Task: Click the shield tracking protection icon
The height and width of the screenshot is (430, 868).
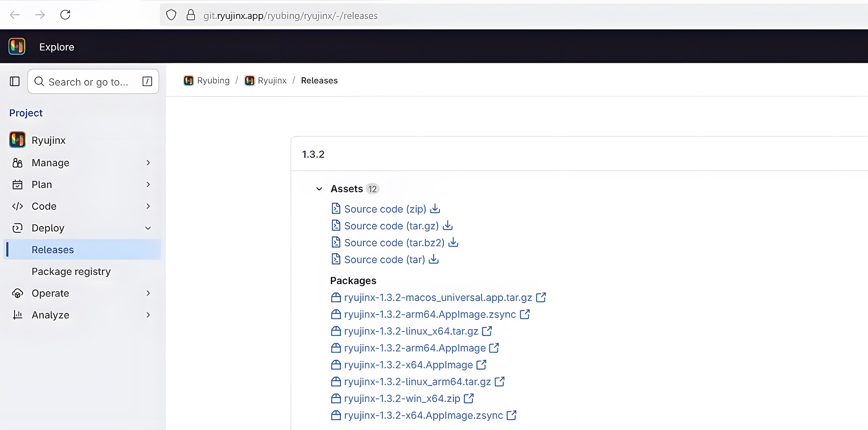Action: (171, 15)
